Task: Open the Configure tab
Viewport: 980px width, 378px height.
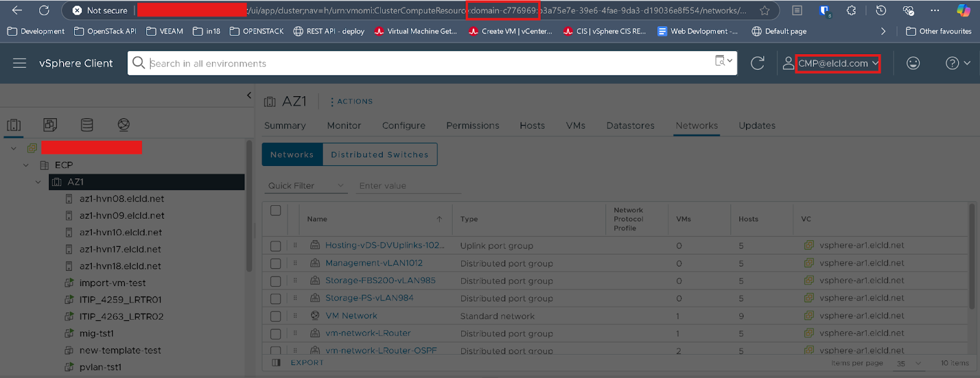Action: [404, 126]
